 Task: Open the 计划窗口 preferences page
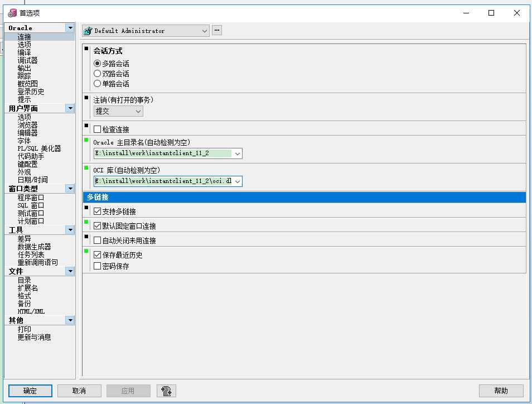coord(31,221)
